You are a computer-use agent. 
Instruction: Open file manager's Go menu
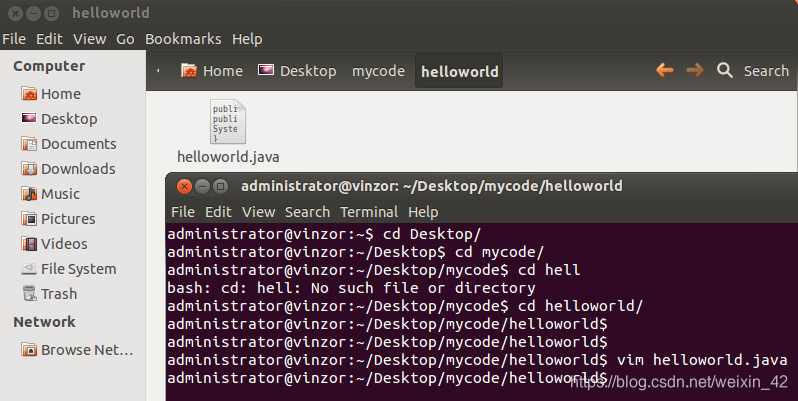point(125,39)
